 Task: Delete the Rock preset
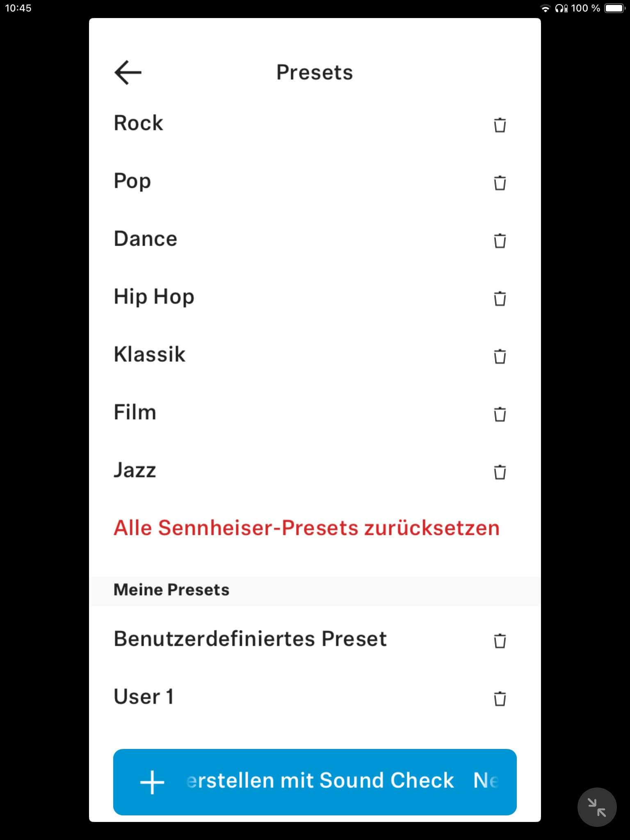point(500,125)
